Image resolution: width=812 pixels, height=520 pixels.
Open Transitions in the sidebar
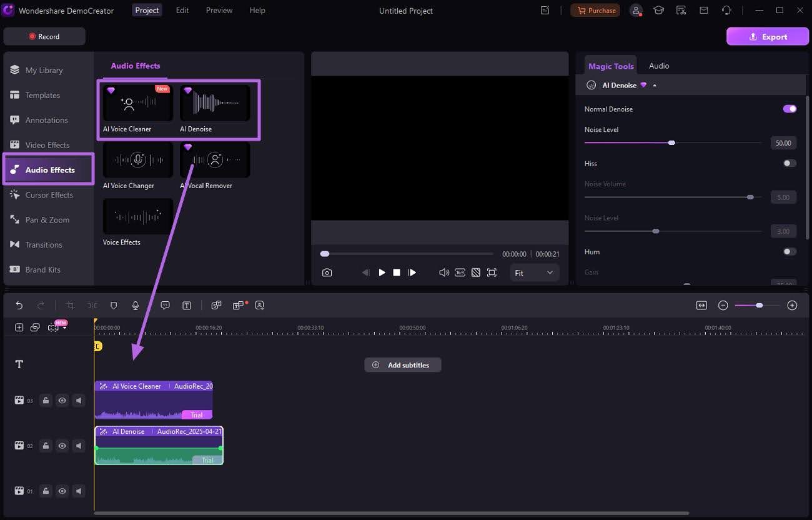click(x=47, y=245)
